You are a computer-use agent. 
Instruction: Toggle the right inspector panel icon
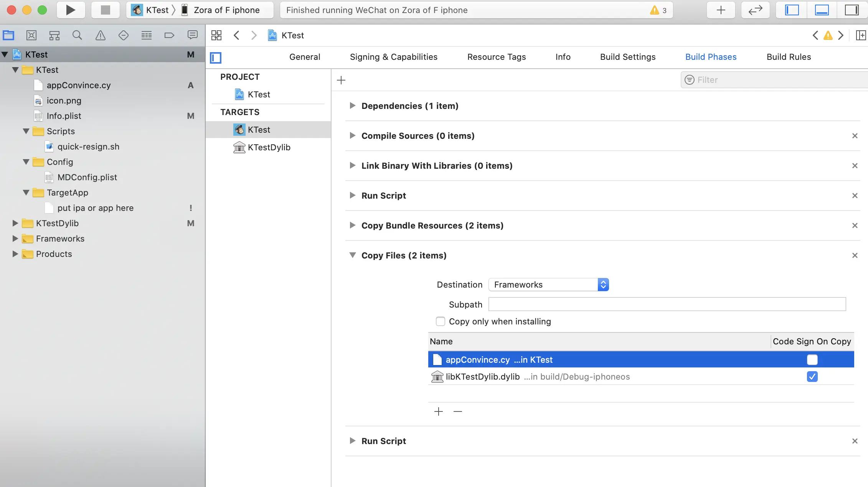[851, 10]
